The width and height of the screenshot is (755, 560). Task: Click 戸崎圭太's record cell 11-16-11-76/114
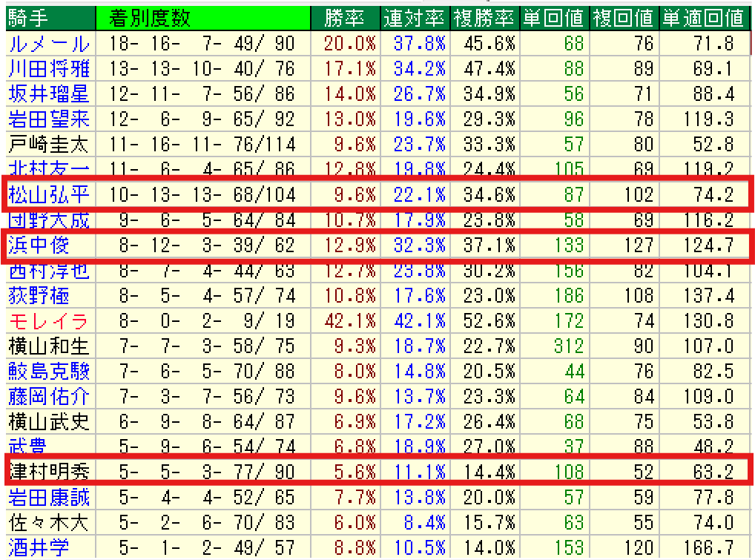[x=202, y=144]
